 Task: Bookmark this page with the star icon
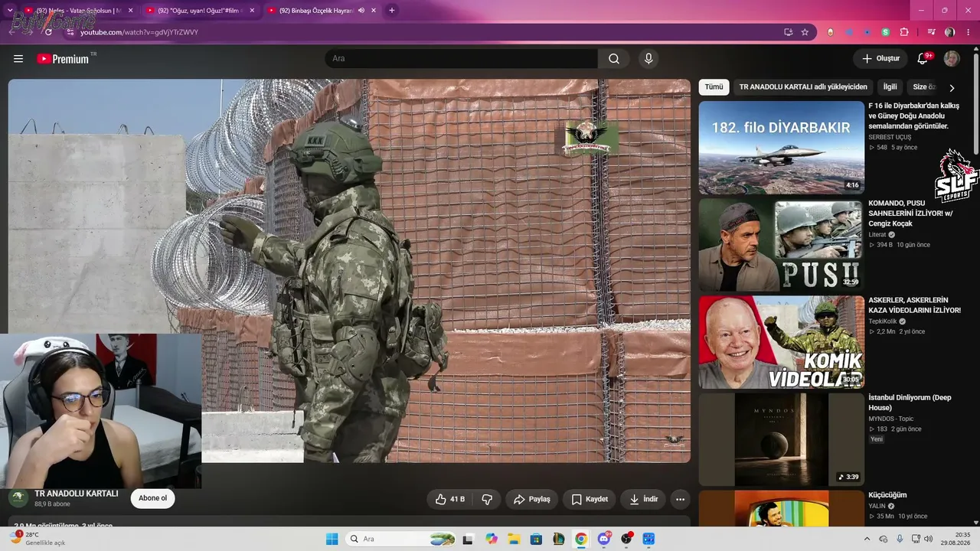click(805, 32)
